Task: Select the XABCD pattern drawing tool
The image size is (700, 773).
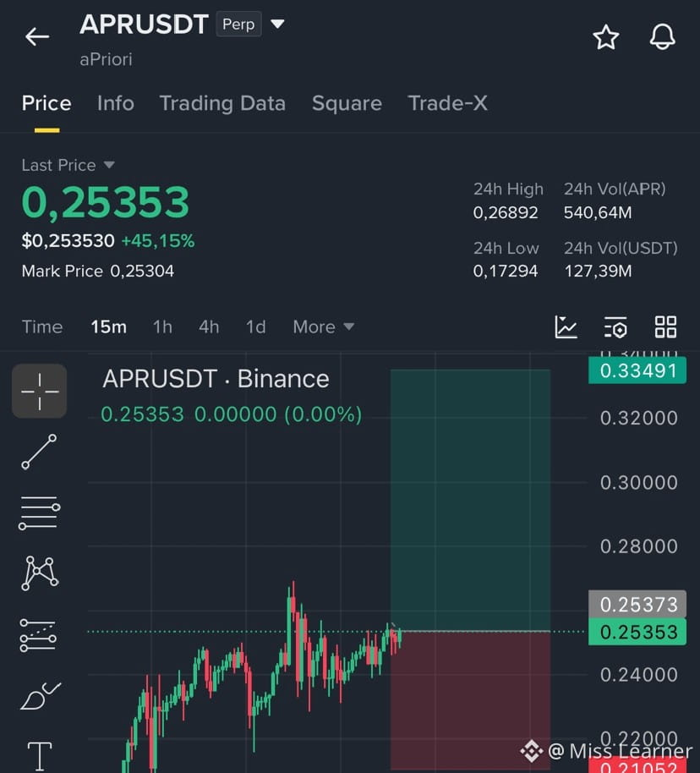Action: [x=40, y=573]
